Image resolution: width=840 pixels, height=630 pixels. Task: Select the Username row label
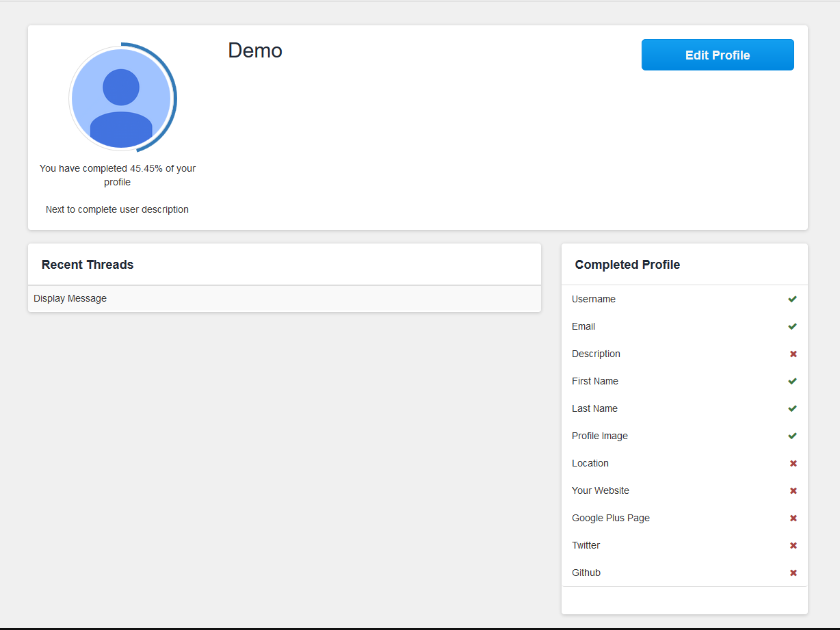tap(594, 299)
